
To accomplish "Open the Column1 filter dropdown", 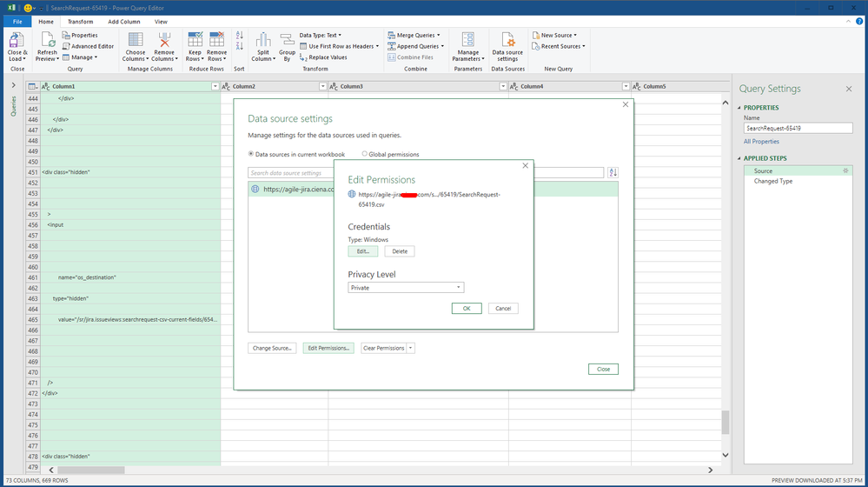I will (215, 86).
